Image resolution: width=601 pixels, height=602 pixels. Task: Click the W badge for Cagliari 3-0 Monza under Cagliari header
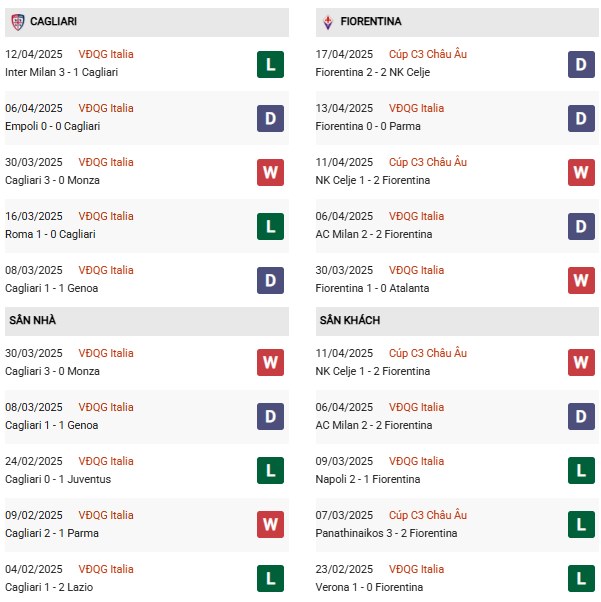[270, 172]
